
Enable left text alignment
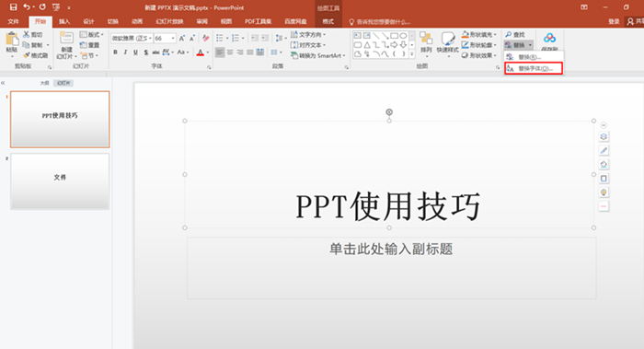coord(220,52)
